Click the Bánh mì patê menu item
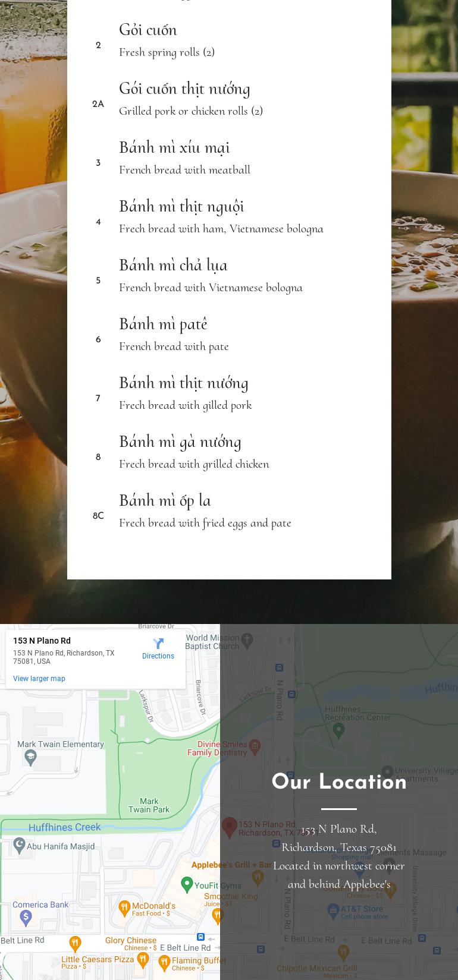Screen dimensions: 458x980 click(x=163, y=324)
